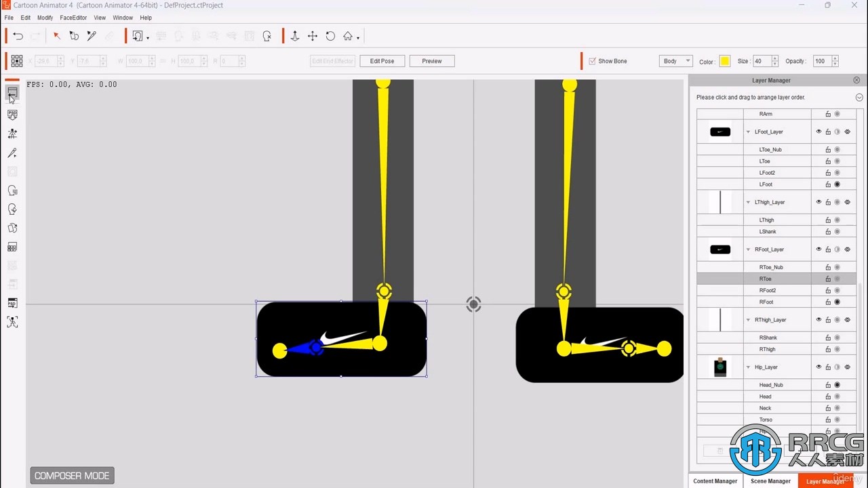
Task: Open the template tool dropdown arrow
Action: pos(148,38)
